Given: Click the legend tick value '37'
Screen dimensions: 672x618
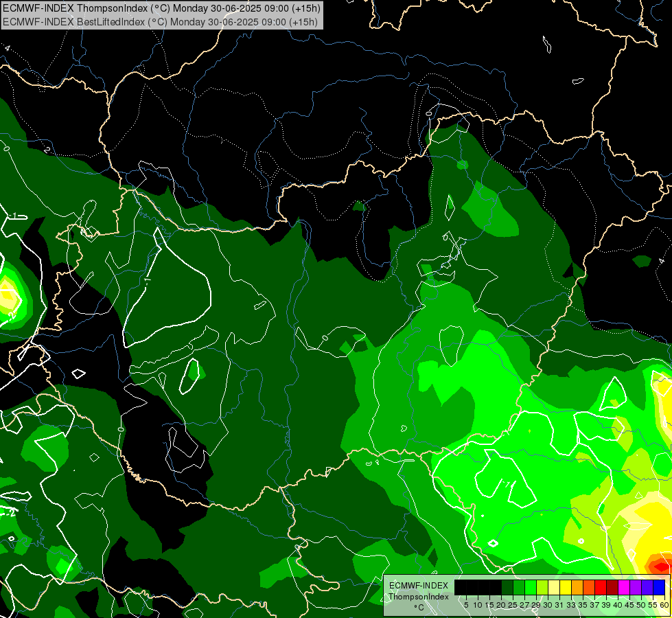Looking at the screenshot, I should (594, 605).
